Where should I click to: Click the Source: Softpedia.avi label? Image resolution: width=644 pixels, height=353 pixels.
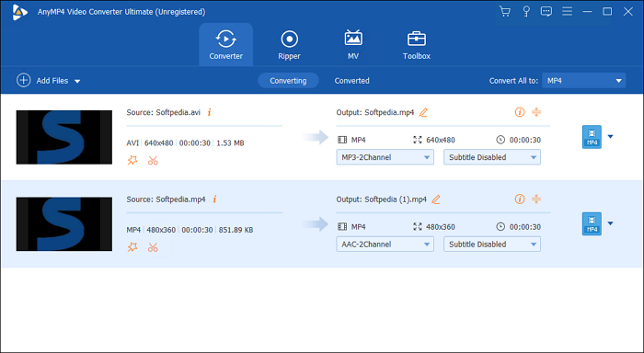[x=164, y=112]
